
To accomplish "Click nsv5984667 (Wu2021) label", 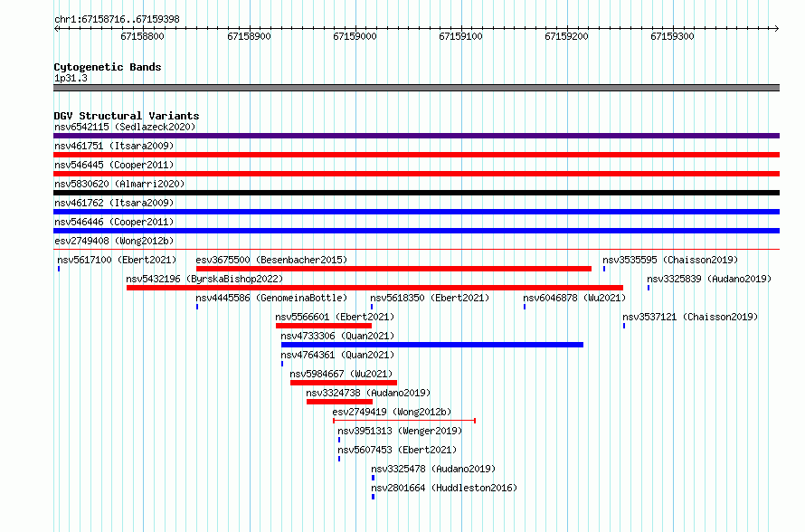I will tap(341, 374).
